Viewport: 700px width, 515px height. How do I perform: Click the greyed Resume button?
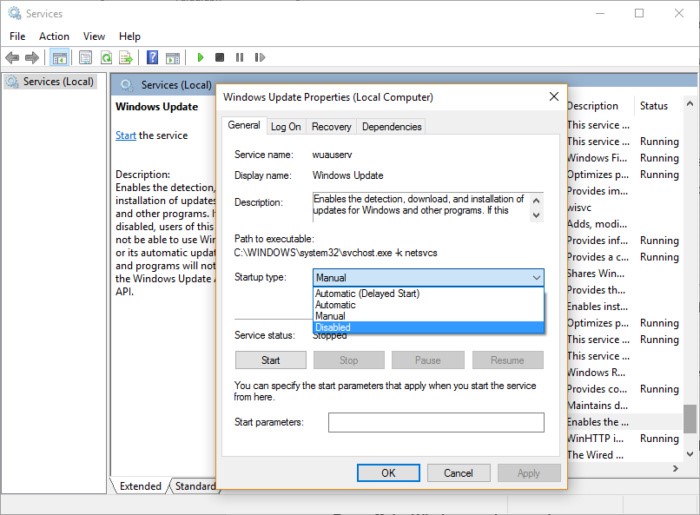(508, 360)
